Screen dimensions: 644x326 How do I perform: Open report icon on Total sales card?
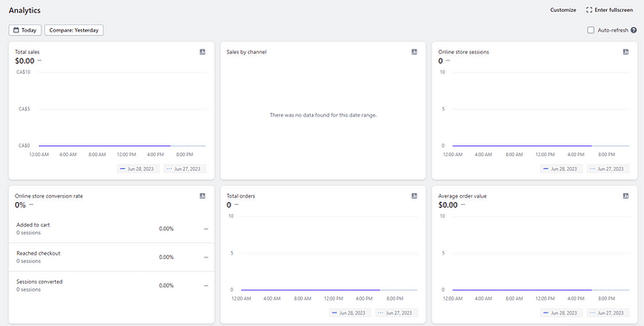[202, 51]
